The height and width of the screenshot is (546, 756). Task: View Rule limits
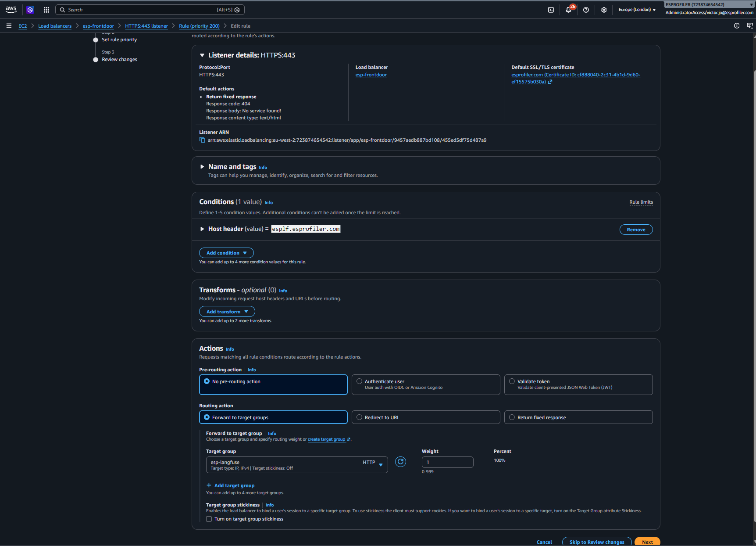point(641,202)
